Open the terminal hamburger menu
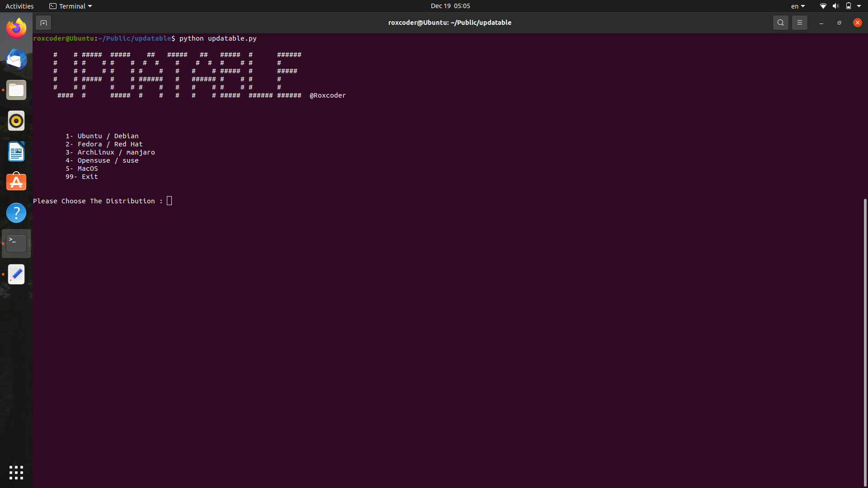868x488 pixels. click(x=799, y=23)
